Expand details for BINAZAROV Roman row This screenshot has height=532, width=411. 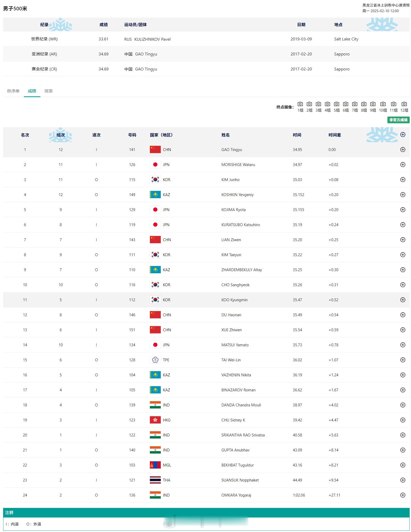tap(403, 390)
